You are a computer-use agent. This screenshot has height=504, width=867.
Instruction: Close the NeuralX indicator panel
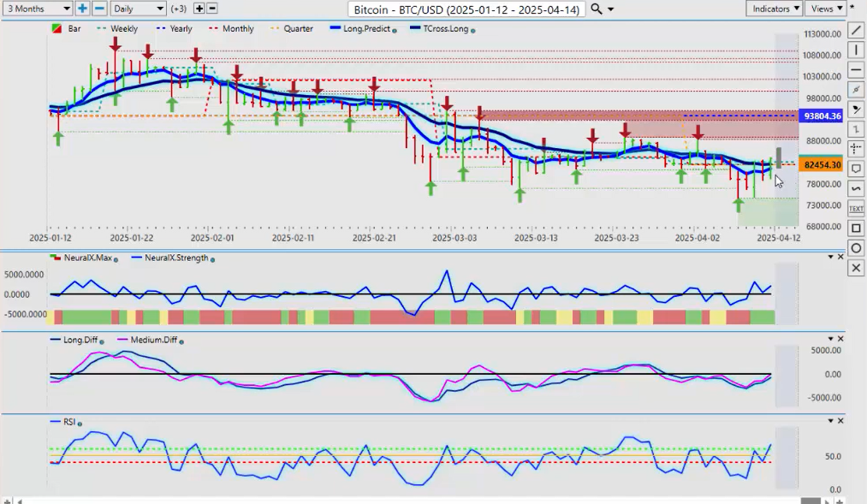(840, 257)
